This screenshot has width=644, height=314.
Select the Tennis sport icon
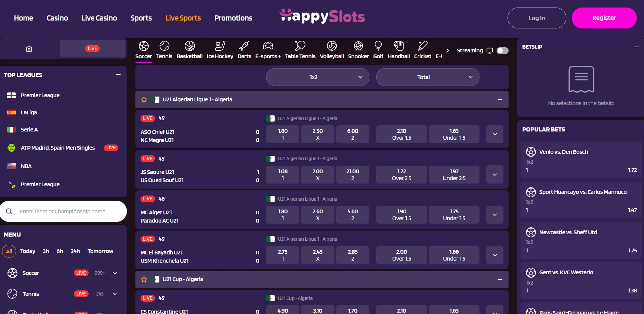[165, 46]
